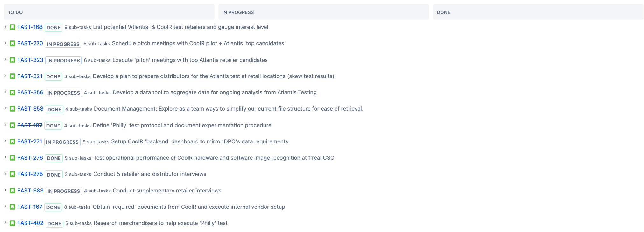Click the IN PROGRESS column header
The width and height of the screenshot is (644, 232).
tap(324, 12)
